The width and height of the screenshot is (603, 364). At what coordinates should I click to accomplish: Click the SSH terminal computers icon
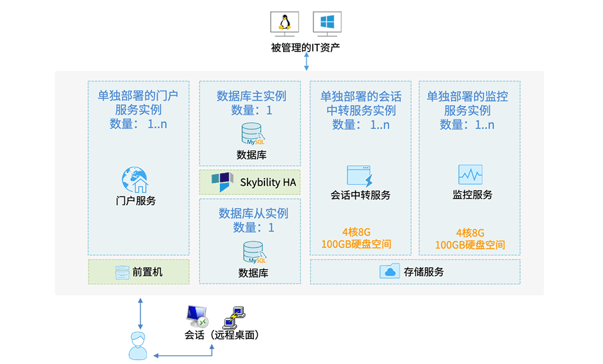(x=234, y=318)
